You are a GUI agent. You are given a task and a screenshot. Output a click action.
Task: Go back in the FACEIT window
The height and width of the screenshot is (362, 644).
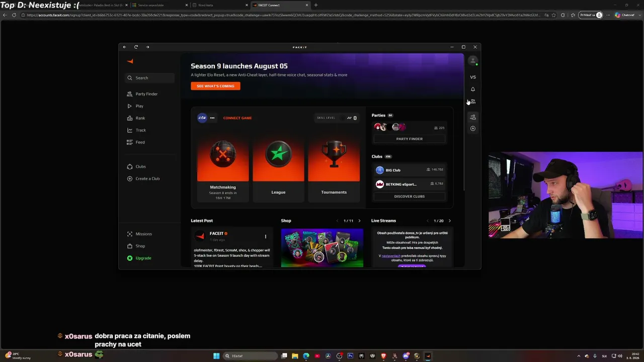(x=125, y=47)
